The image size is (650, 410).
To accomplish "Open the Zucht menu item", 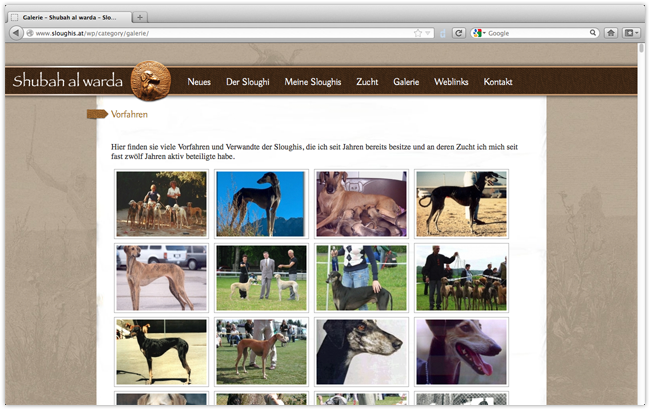I will (x=367, y=82).
